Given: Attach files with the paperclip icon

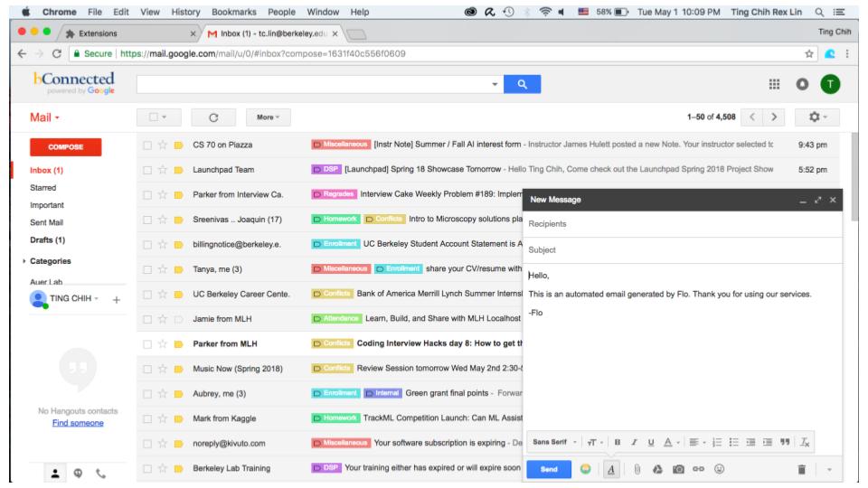Looking at the screenshot, I should coord(637,469).
